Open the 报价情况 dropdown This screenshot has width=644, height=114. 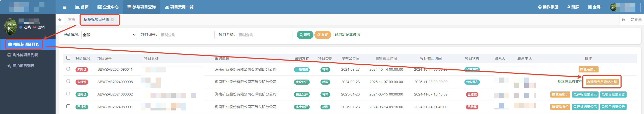click(109, 35)
